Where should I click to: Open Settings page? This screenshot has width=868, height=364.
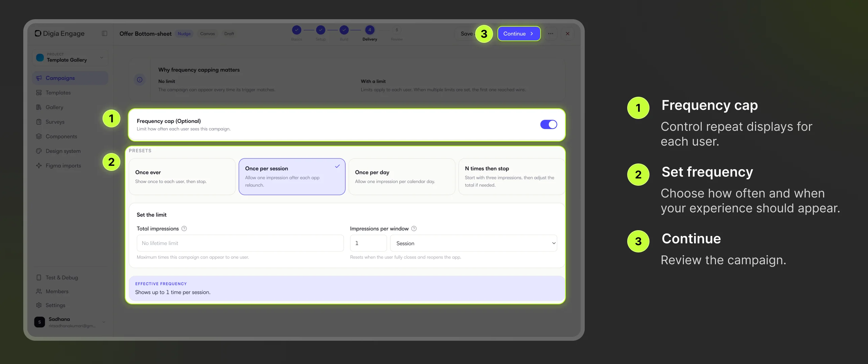[x=70, y=305]
